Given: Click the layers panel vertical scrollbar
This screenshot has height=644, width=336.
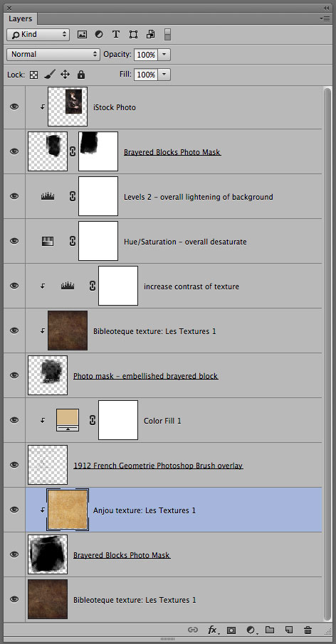Looking at the screenshot, I should point(327,353).
